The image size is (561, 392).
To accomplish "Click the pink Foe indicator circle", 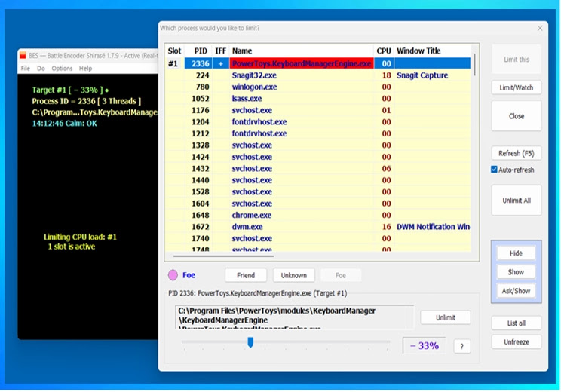I will [173, 275].
